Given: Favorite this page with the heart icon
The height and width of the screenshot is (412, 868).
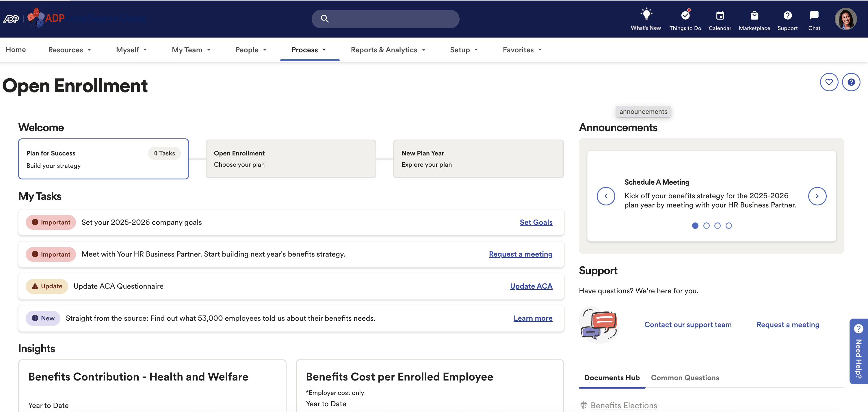Looking at the screenshot, I should click(829, 81).
